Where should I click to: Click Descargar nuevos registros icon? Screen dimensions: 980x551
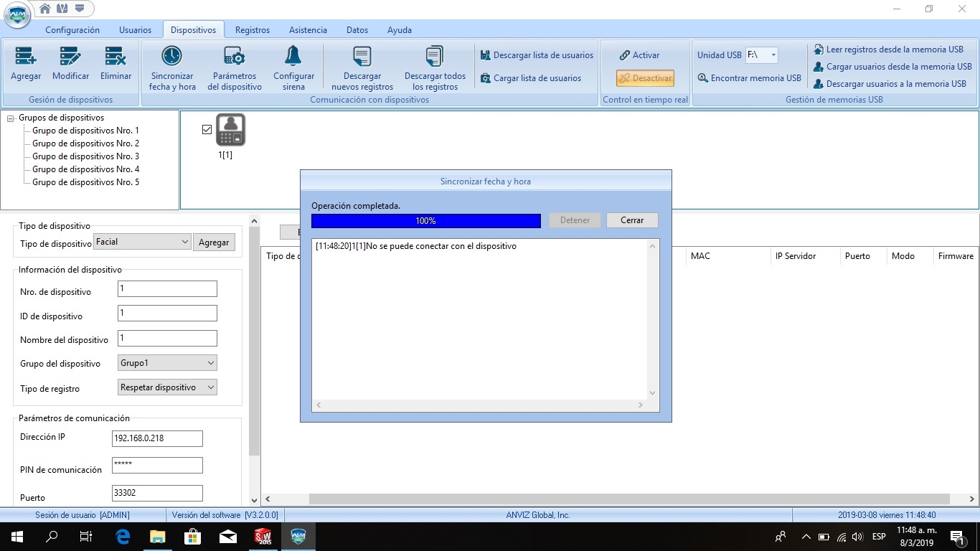click(x=362, y=56)
